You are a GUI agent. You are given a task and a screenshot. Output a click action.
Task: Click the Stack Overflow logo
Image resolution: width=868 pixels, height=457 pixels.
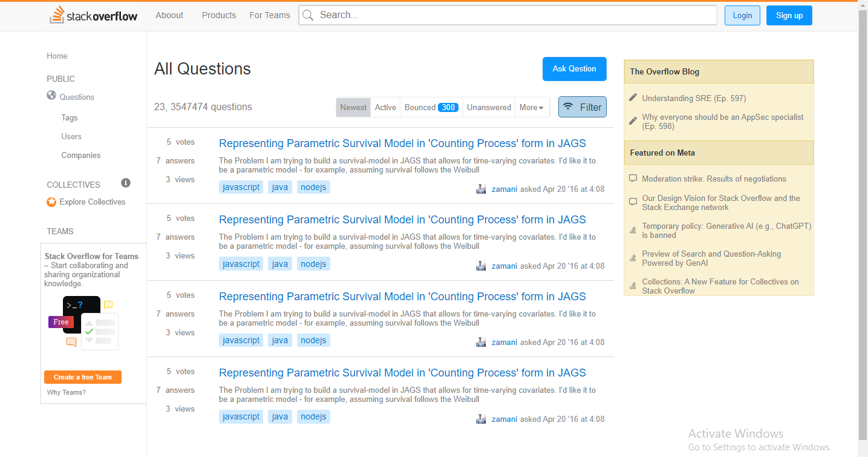click(x=94, y=15)
